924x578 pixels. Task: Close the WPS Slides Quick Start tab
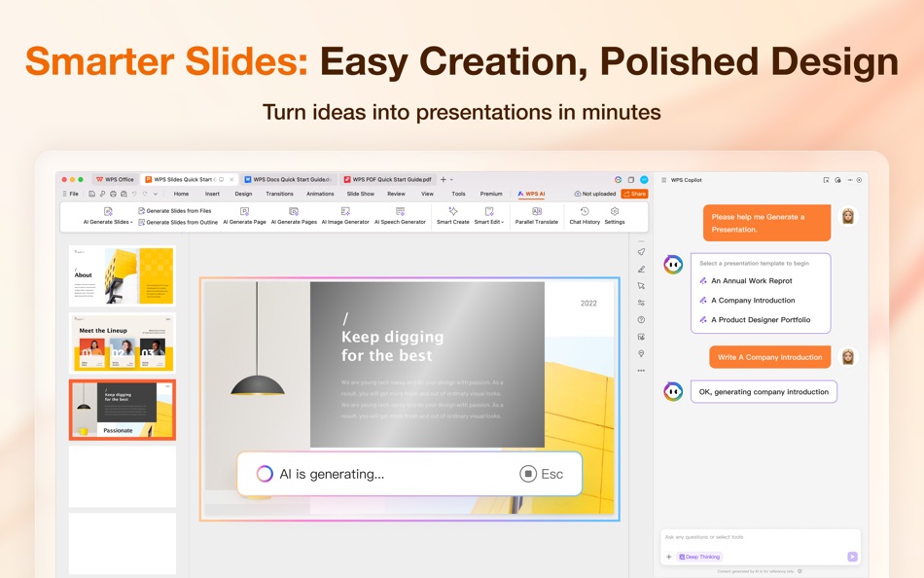coord(231,179)
